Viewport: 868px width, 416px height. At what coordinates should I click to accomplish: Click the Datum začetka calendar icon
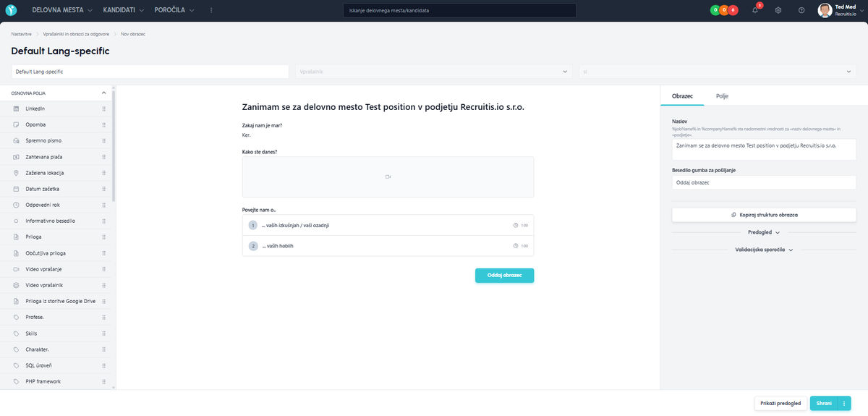point(17,189)
